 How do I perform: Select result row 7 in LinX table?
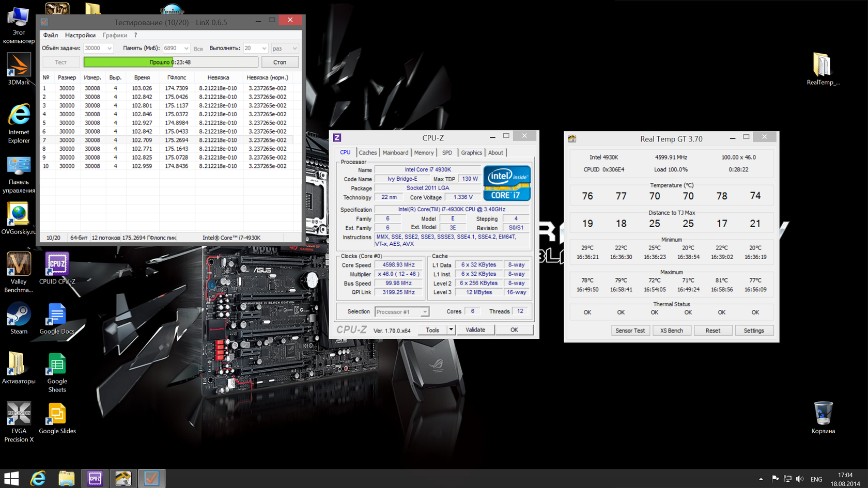(167, 140)
